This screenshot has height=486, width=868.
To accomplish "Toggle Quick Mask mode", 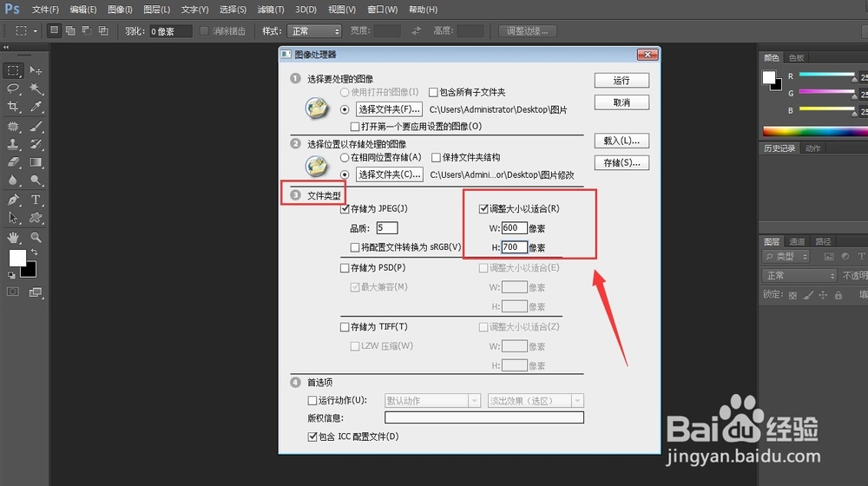I will (x=13, y=292).
